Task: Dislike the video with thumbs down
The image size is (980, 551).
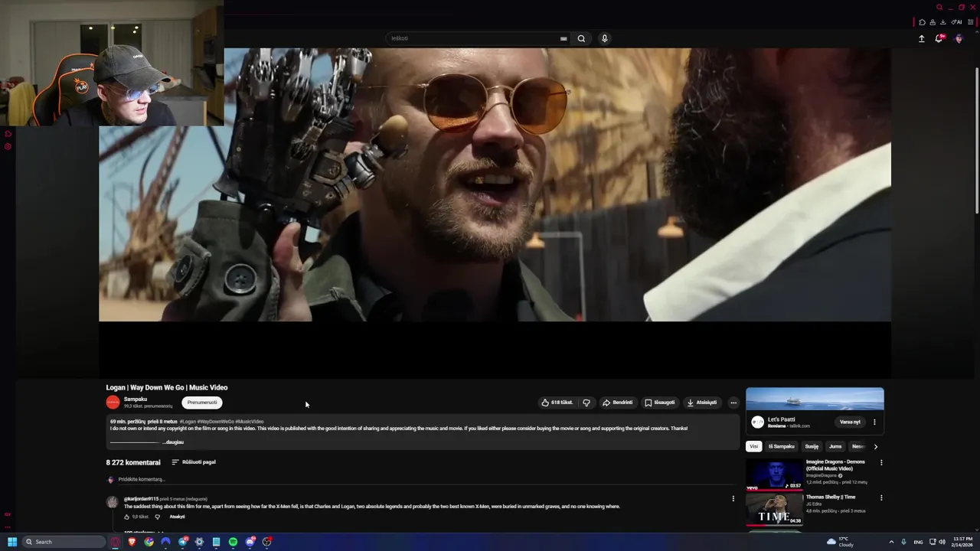Action: [x=586, y=403]
